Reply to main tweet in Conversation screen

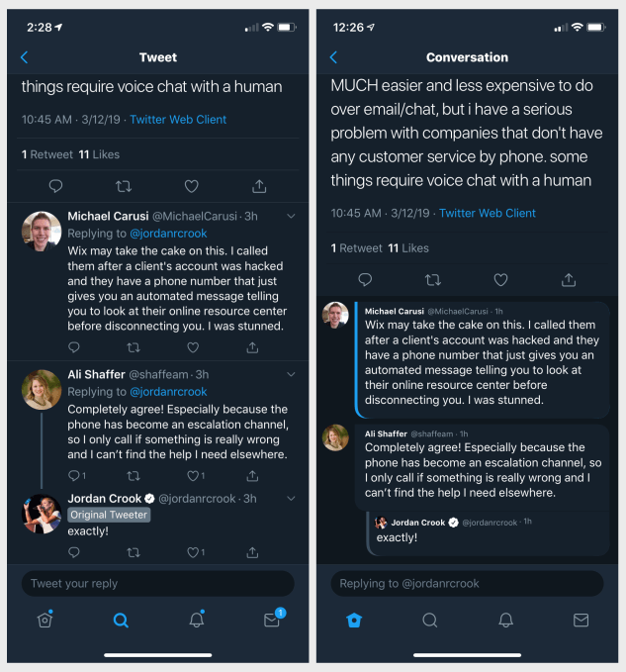[365, 280]
